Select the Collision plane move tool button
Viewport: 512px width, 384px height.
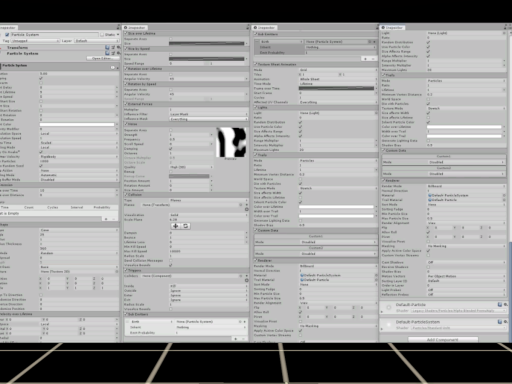[x=176, y=226]
